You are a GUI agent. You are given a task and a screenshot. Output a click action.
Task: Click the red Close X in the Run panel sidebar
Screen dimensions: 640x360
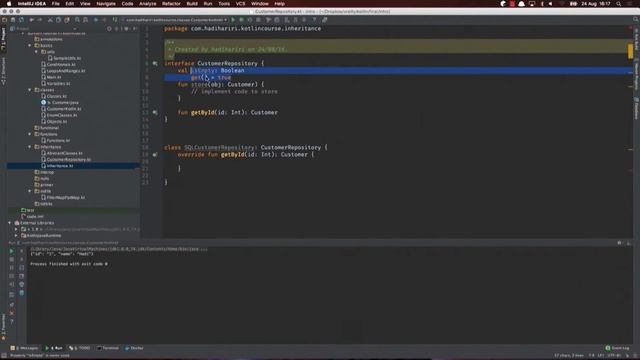(x=12, y=313)
